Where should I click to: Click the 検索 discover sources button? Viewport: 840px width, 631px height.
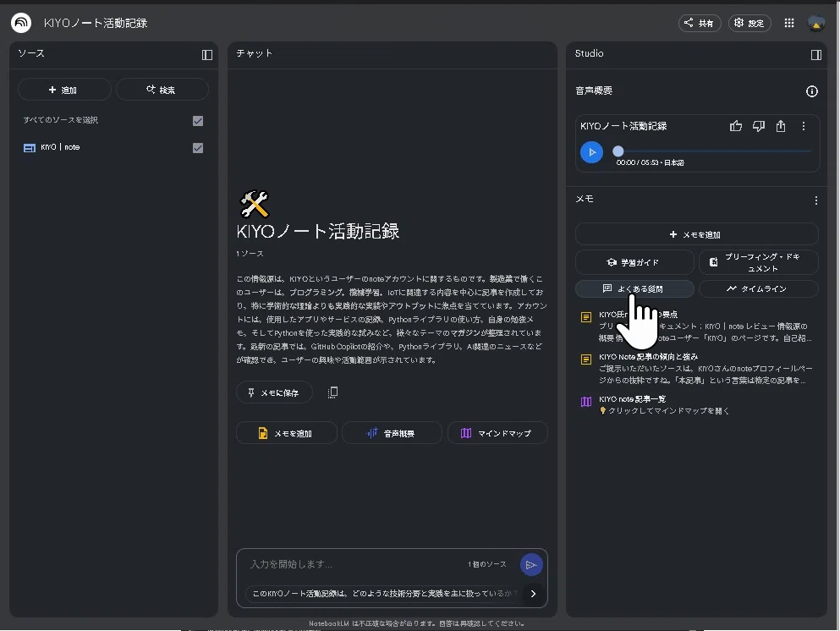[162, 90]
